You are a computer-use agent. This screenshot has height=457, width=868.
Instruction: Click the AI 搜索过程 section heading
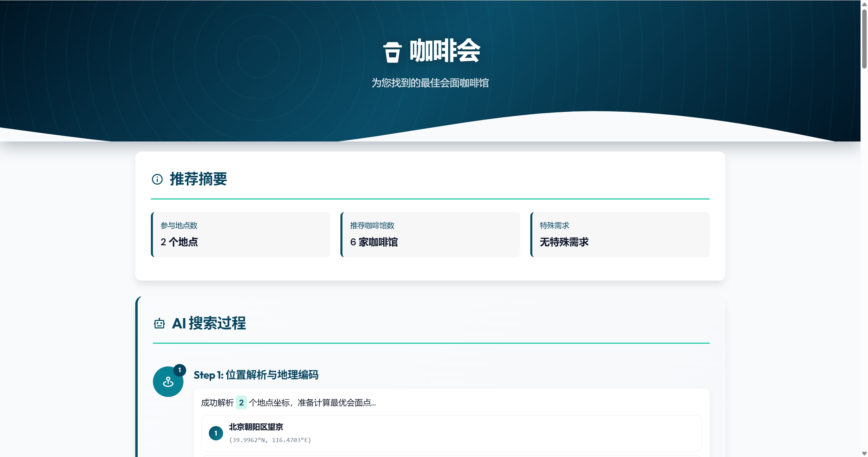pyautogui.click(x=209, y=323)
